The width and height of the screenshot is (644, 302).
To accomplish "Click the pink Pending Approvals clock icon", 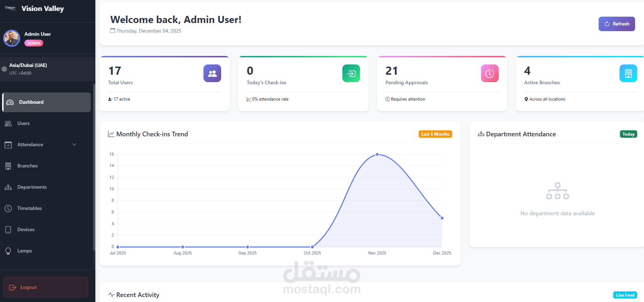I will [x=490, y=73].
